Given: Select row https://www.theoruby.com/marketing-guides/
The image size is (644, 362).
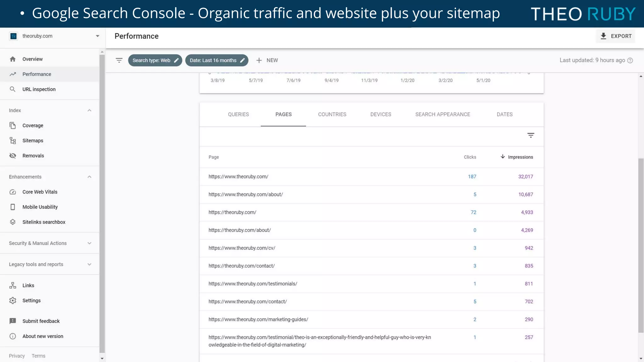Looking at the screenshot, I should pyautogui.click(x=371, y=320).
